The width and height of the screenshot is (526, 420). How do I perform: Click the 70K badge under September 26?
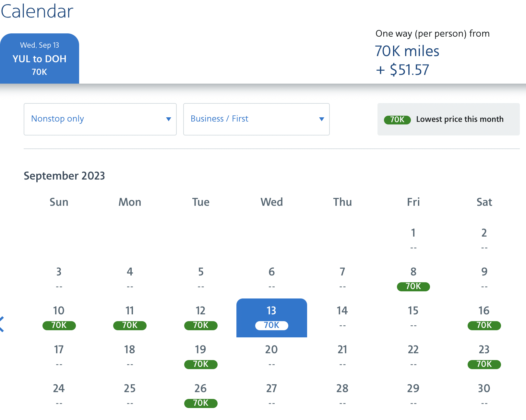pyautogui.click(x=201, y=403)
